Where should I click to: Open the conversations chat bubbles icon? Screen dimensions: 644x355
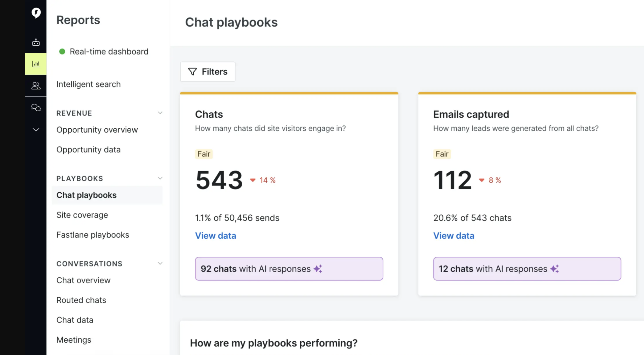click(36, 108)
